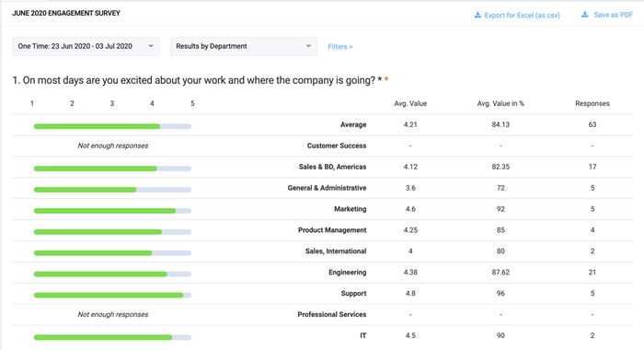
Task: Click the Product Management row label
Action: click(x=332, y=230)
